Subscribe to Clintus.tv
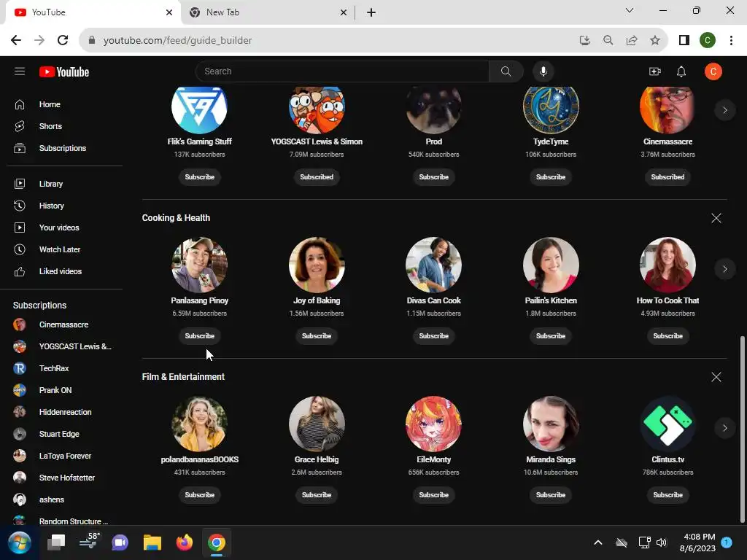Image resolution: width=747 pixels, height=560 pixels. click(668, 495)
